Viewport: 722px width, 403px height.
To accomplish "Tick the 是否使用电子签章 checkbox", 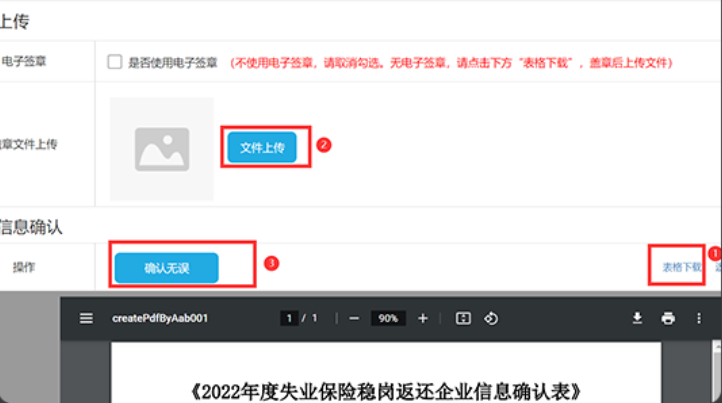I will click(115, 62).
